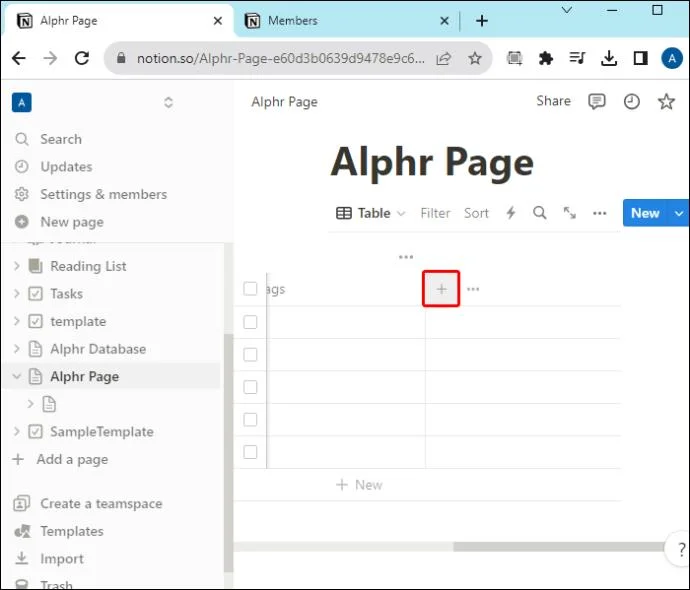The width and height of the screenshot is (690, 590).
Task: Click the blue New button
Action: pyautogui.click(x=645, y=213)
